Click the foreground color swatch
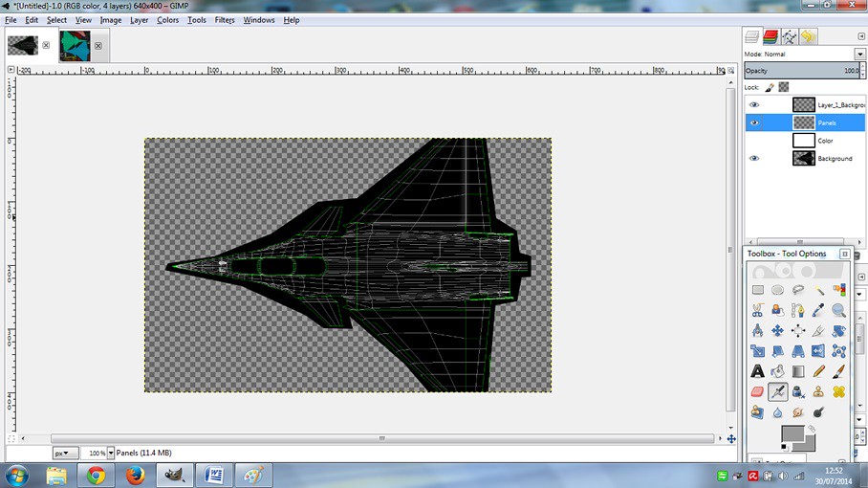Image resolution: width=868 pixels, height=488 pixels. click(792, 433)
